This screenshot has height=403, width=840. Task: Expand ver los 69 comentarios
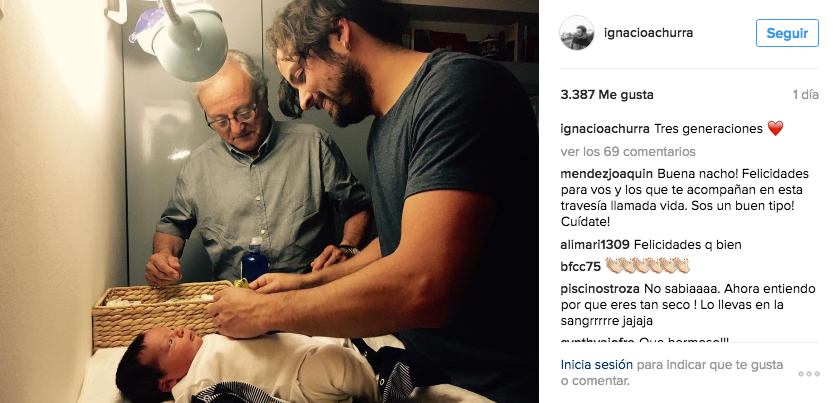628,152
